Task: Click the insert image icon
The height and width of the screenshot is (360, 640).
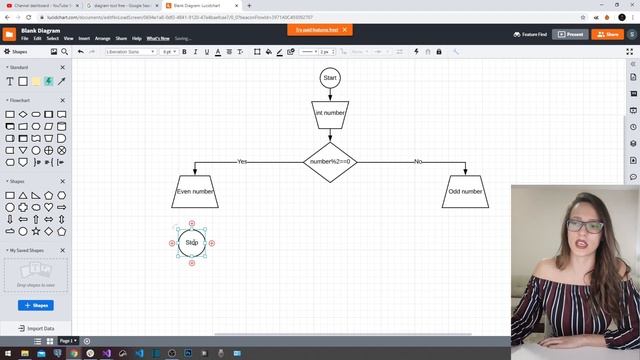Action: click(53, 51)
